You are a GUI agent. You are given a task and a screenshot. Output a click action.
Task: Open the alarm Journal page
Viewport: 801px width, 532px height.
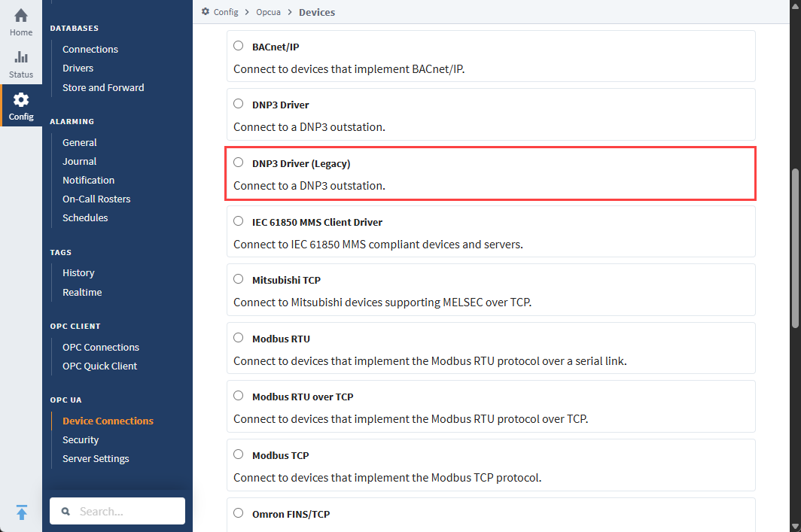[x=79, y=161]
